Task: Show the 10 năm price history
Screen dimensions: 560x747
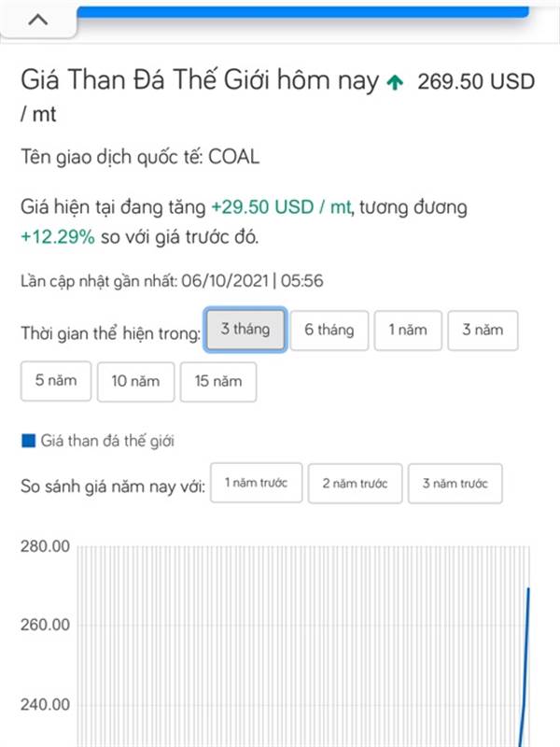Action: coord(135,382)
